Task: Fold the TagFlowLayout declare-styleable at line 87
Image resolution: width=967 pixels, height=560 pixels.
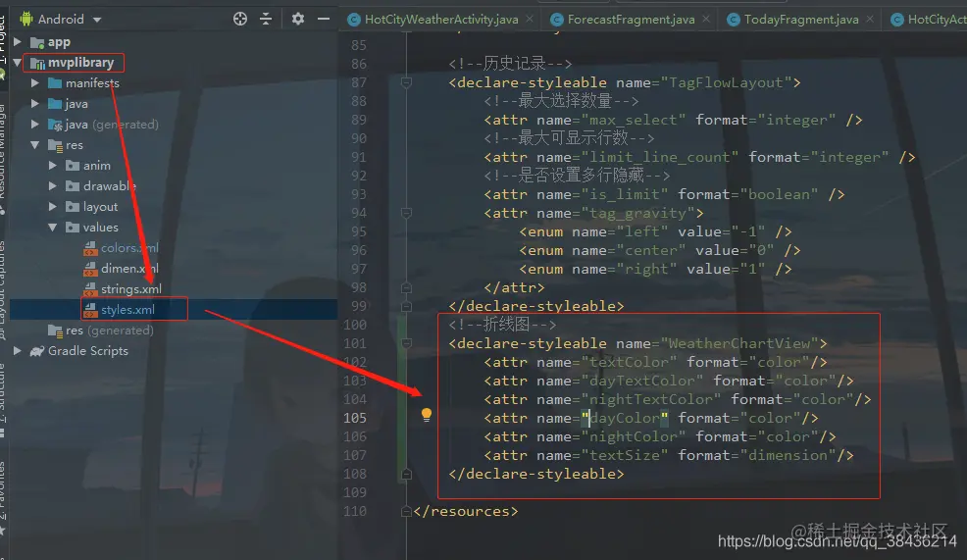Action: [406, 82]
